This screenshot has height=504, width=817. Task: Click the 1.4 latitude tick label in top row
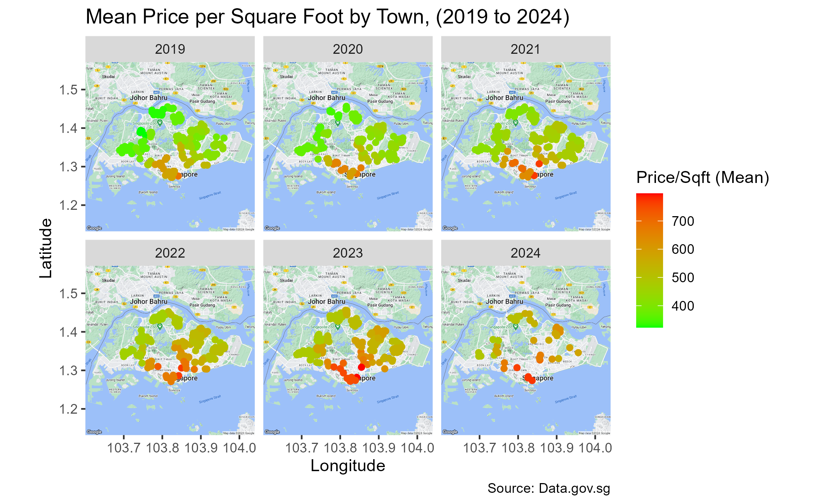[68, 128]
